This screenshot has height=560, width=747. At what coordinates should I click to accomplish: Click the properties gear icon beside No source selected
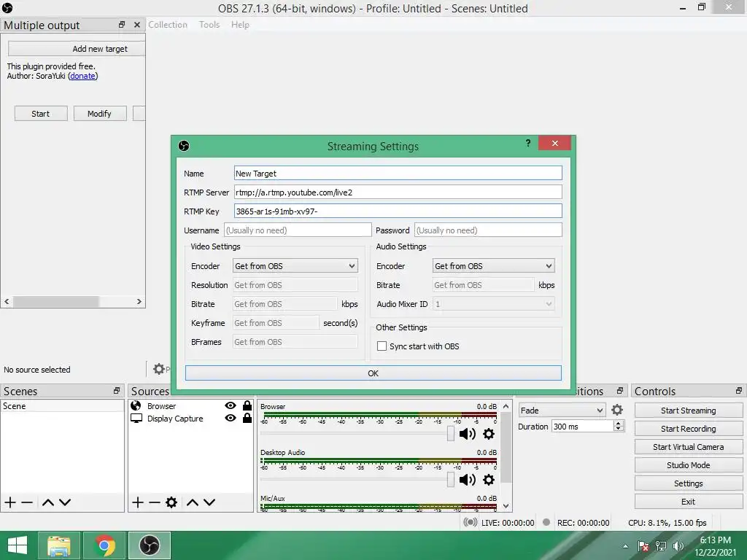click(x=158, y=368)
